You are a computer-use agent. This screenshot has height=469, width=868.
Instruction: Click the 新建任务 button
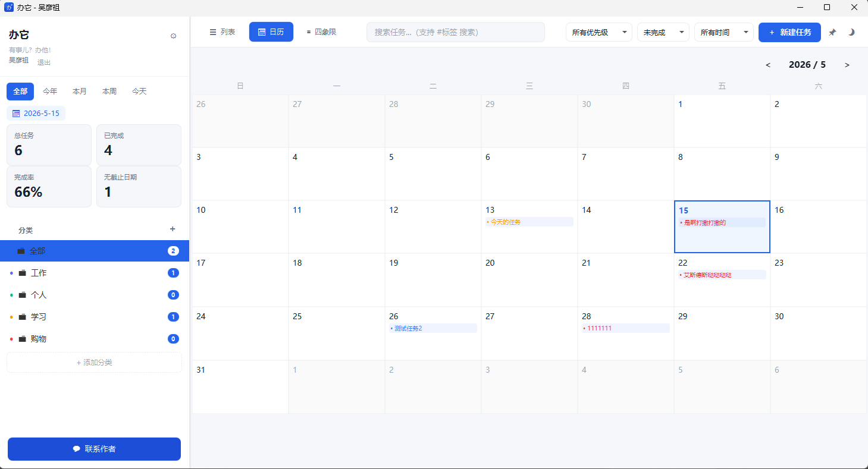click(789, 32)
